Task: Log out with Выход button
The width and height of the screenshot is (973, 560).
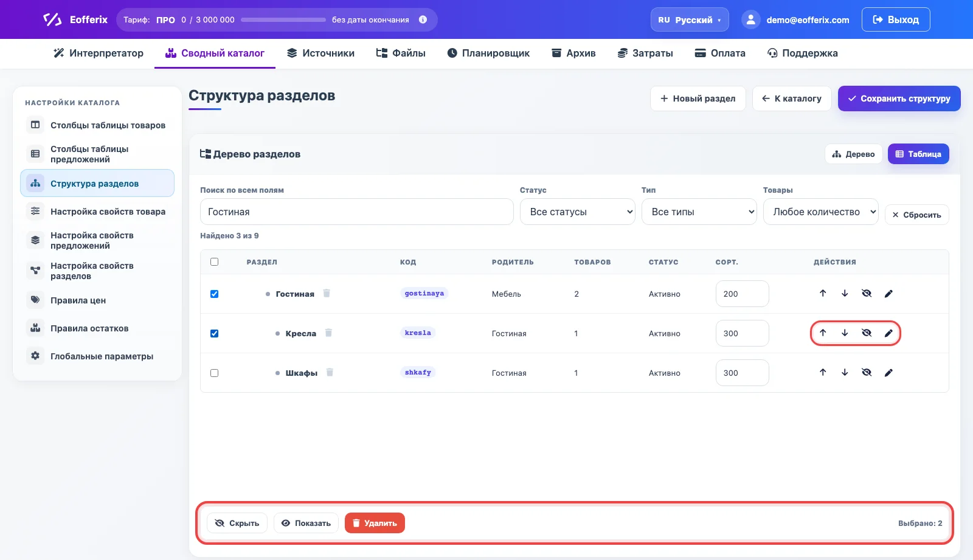Action: pyautogui.click(x=896, y=19)
